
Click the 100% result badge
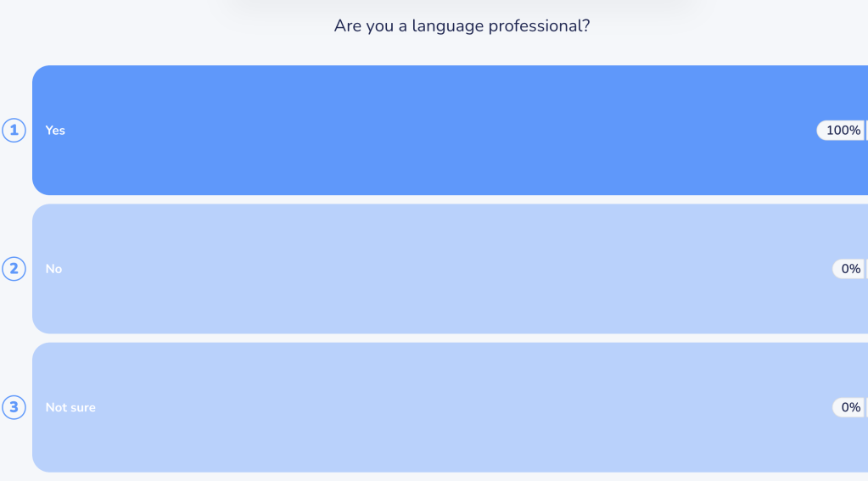point(840,131)
